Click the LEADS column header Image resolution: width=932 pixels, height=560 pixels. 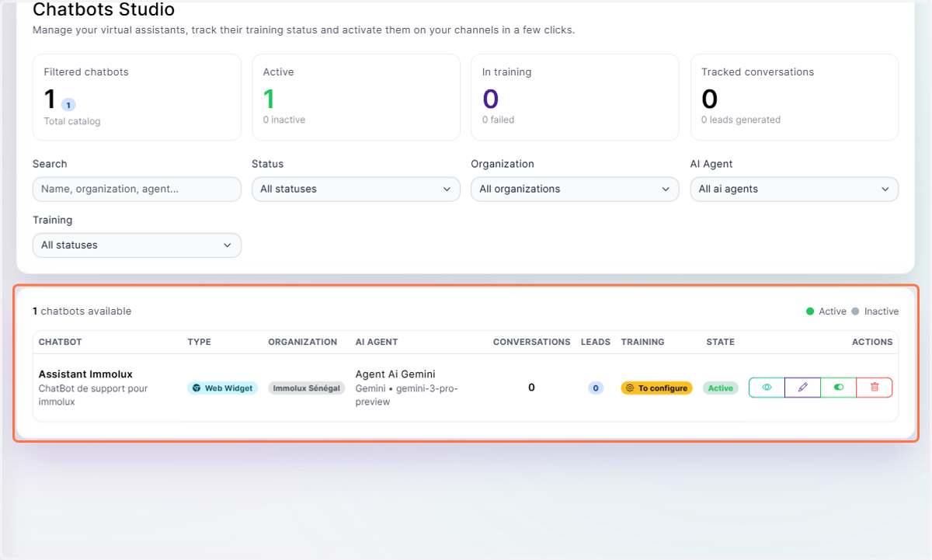coord(596,342)
